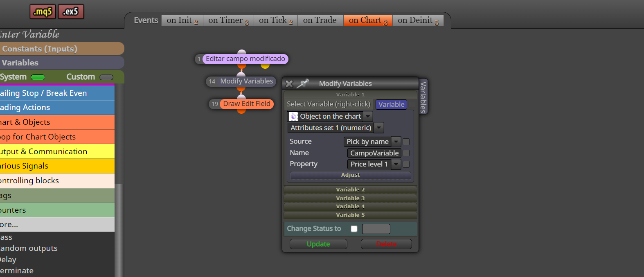644x277 pixels.
Task: Click the CampoVariable name field
Action: pyautogui.click(x=374, y=153)
